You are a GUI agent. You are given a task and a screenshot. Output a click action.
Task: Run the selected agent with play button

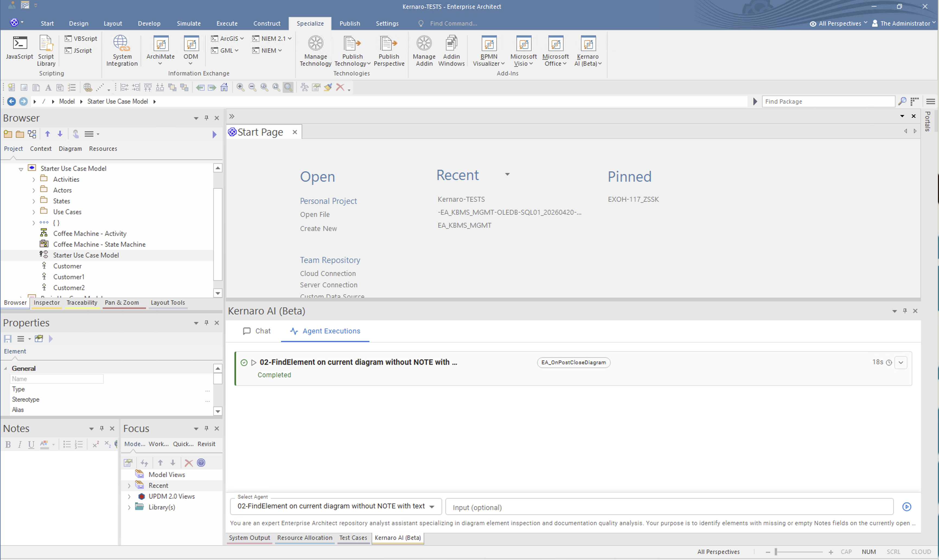[x=907, y=507]
